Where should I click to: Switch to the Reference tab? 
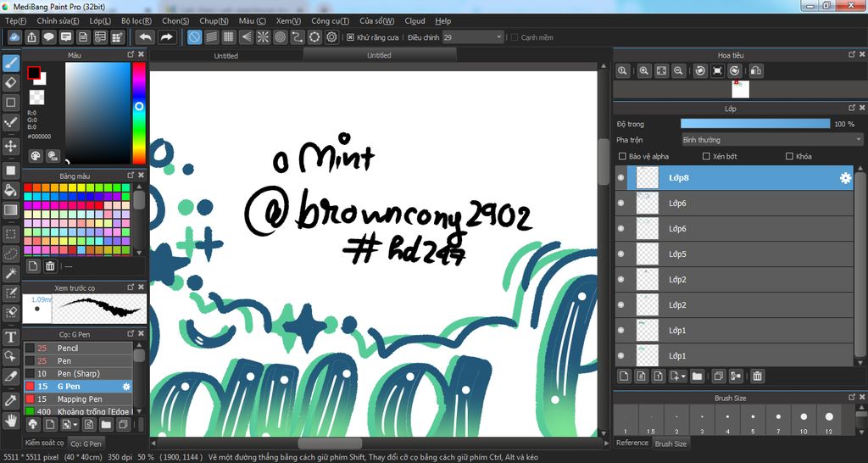coord(632,443)
